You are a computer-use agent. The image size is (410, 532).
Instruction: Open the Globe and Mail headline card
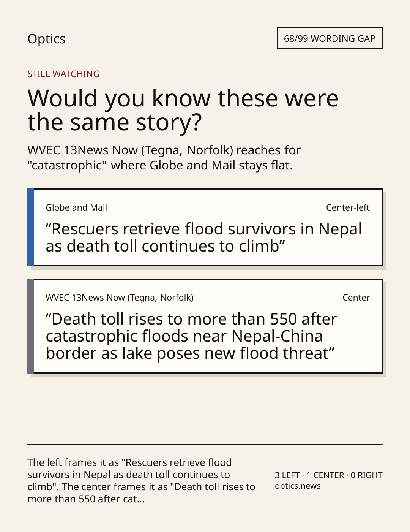point(205,227)
